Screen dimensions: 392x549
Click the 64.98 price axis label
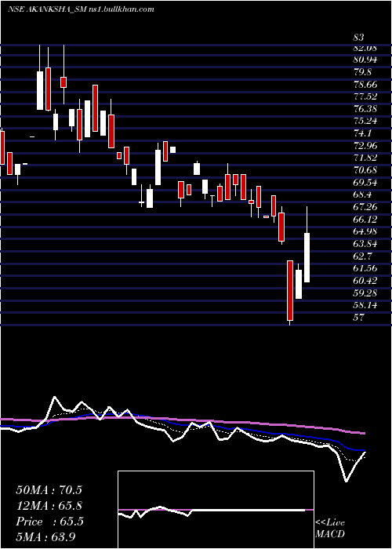[365, 231]
